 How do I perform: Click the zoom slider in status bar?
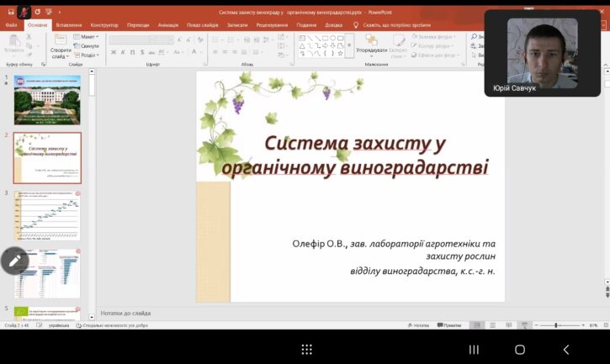coord(560,325)
